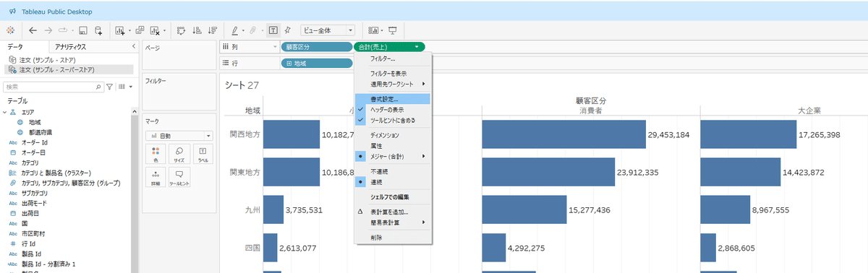868x273 pixels.
Task: Open dropdown beside Show Me cards icon
Action: click(383, 30)
